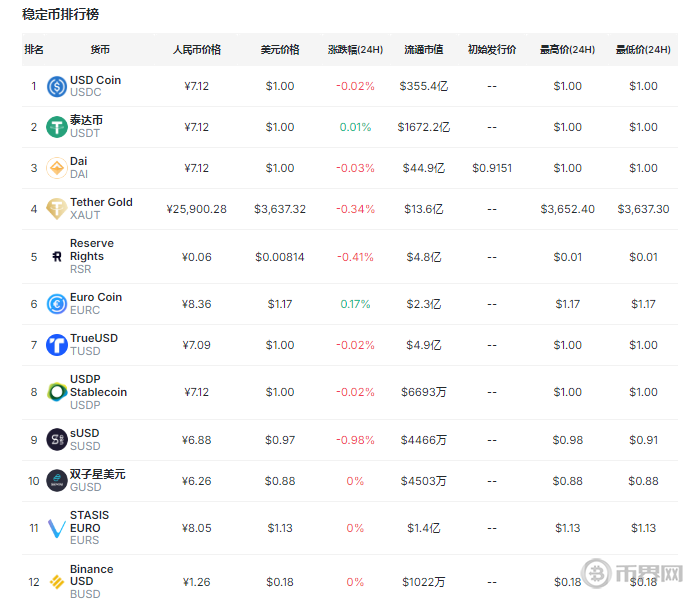The height and width of the screenshot is (601, 694).
Task: Click the Gemini Dollar GUSD icon
Action: (x=56, y=481)
